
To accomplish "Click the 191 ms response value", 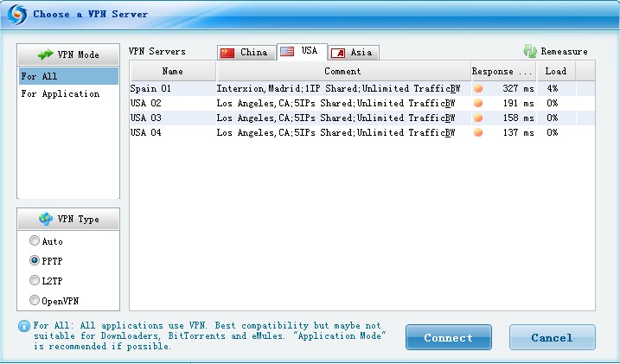I will 518,103.
